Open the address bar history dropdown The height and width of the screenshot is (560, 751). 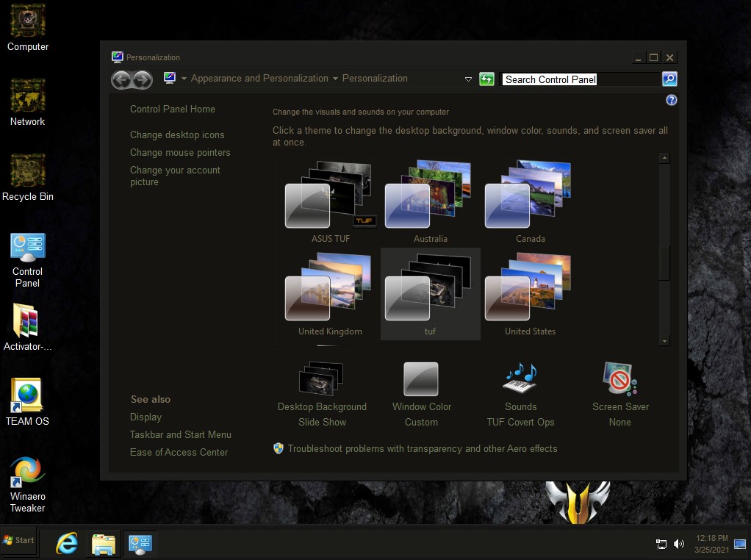pos(468,79)
